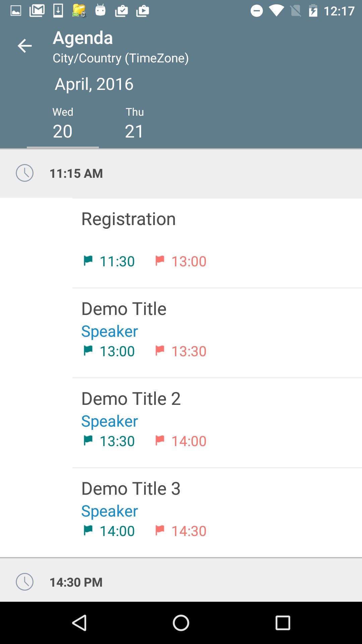Switch to the Thu 21 tab
362x644 pixels.
134,124
